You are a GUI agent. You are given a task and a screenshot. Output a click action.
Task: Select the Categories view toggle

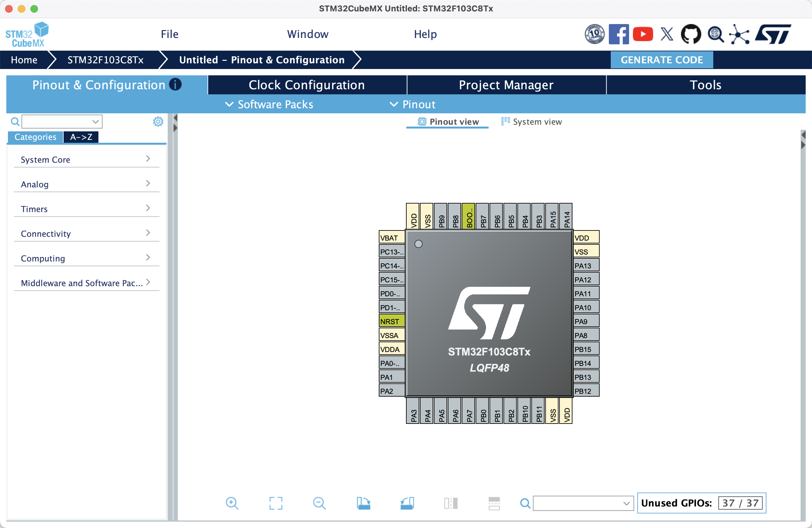(x=35, y=137)
